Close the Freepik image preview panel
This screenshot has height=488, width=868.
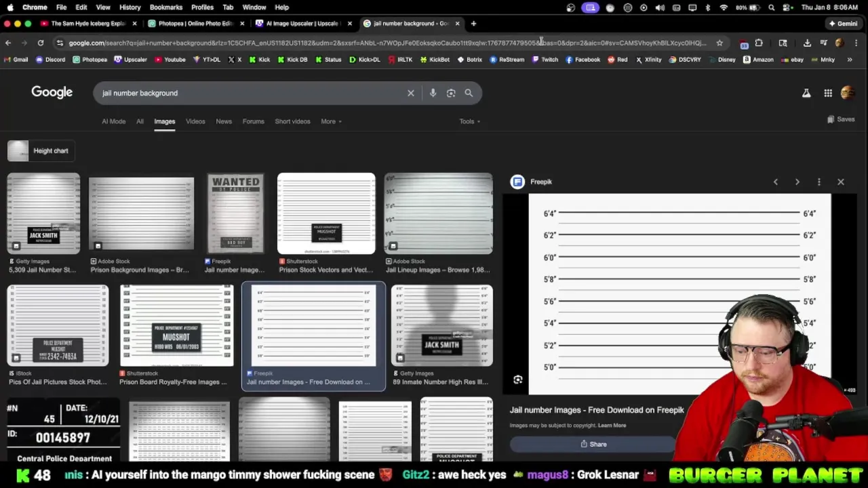841,182
